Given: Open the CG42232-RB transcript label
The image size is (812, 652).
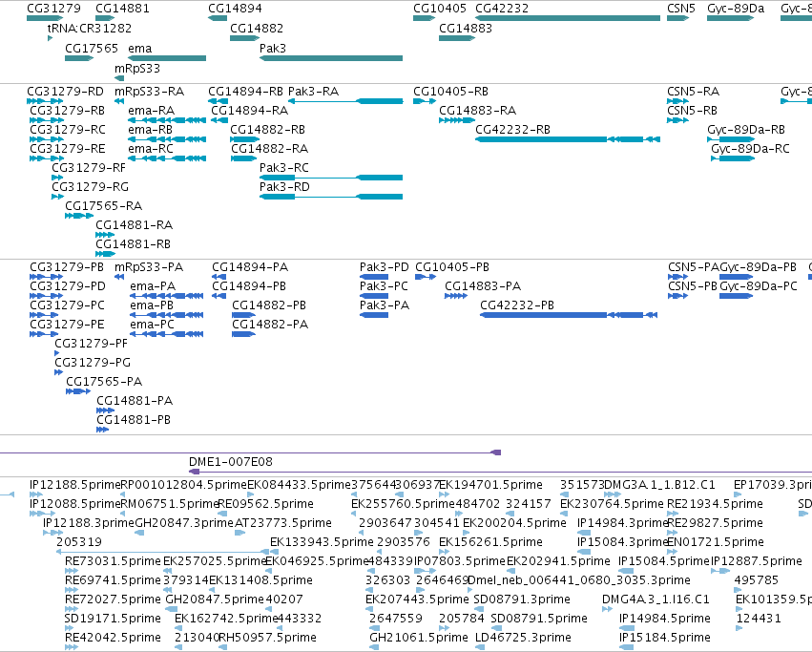Looking at the screenshot, I should pos(512,129).
